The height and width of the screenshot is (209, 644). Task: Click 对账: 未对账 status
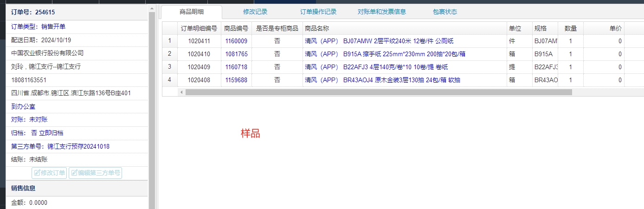29,119
